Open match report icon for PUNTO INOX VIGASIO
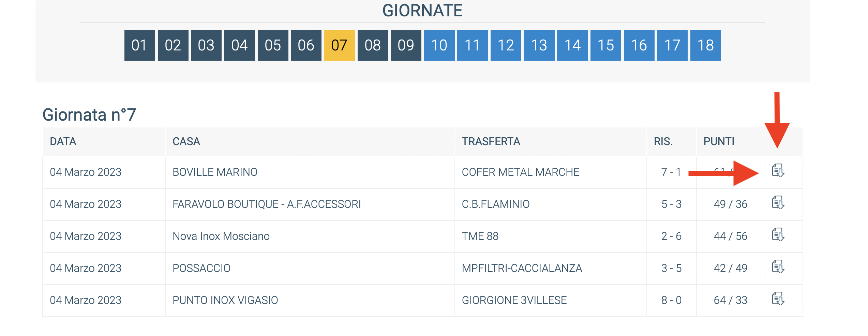Viewport: 868px width, 336px height. [x=778, y=299]
